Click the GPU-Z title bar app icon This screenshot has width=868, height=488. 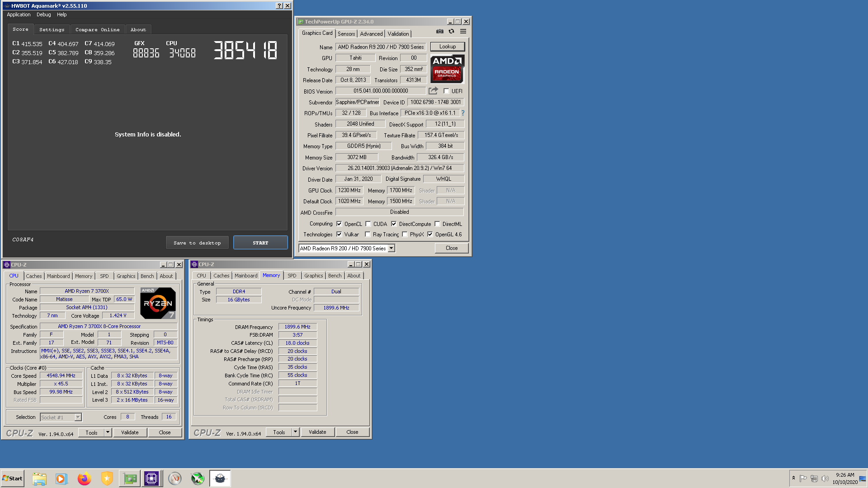click(301, 22)
